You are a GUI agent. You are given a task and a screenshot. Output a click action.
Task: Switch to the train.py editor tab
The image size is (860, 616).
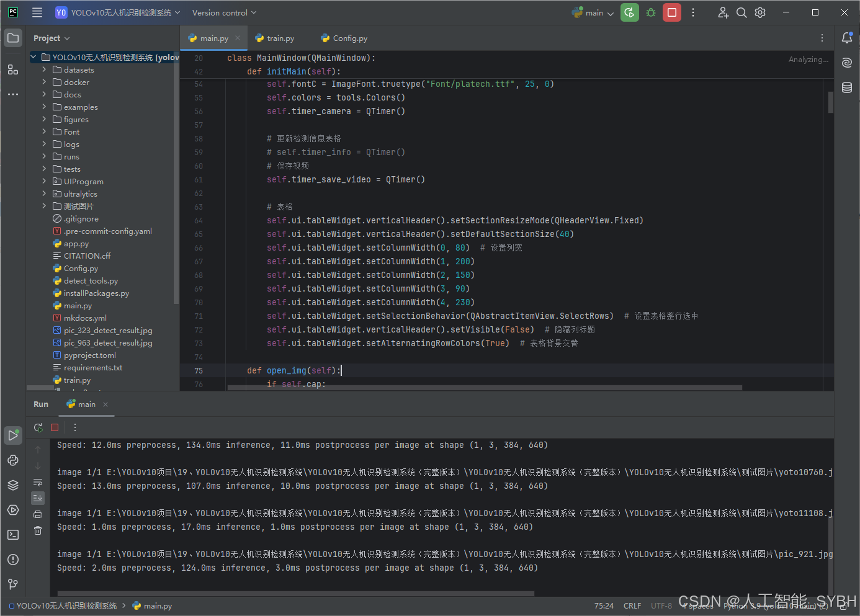pyautogui.click(x=275, y=38)
